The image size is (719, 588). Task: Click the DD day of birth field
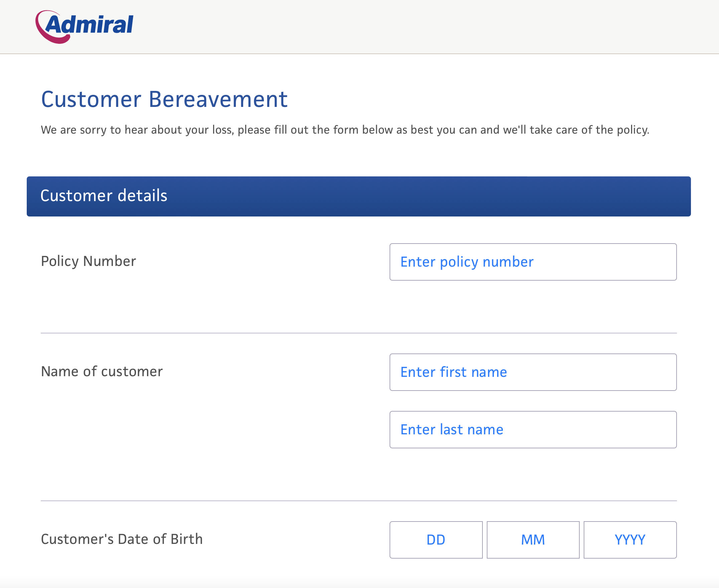click(x=436, y=540)
